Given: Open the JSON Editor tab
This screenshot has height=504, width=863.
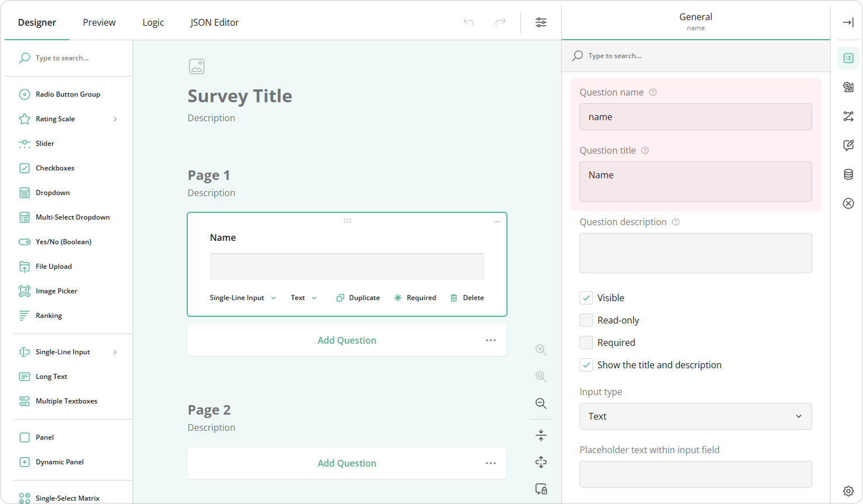Looking at the screenshot, I should (x=214, y=22).
